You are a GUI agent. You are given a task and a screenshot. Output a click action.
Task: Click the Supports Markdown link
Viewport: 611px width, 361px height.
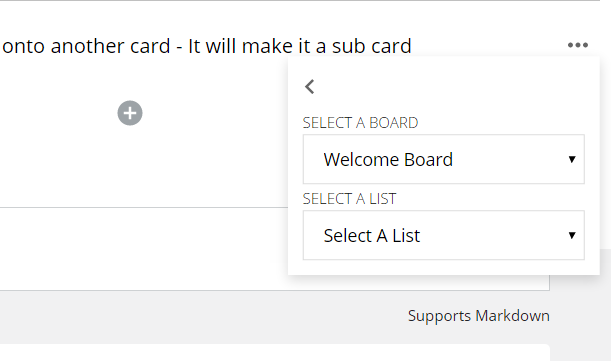click(479, 316)
